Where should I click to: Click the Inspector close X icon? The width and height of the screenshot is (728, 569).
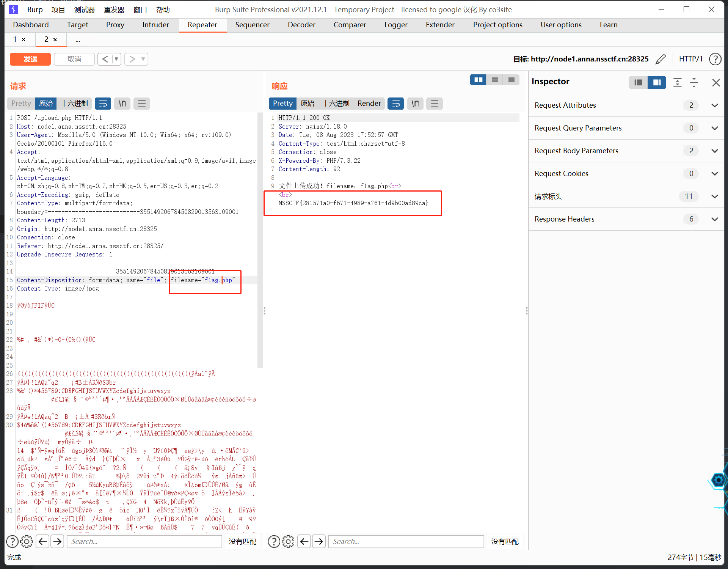pos(715,82)
